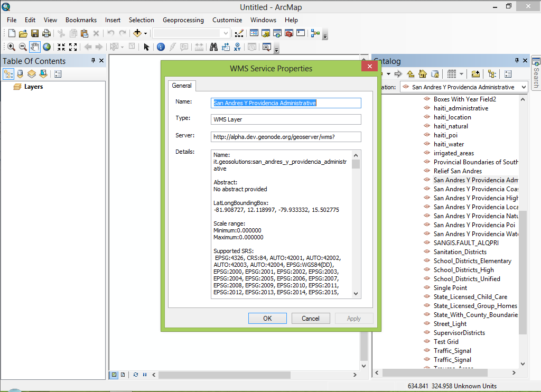Open the Editor toolbar icon
This screenshot has height=392, width=541.
pyautogui.click(x=239, y=33)
